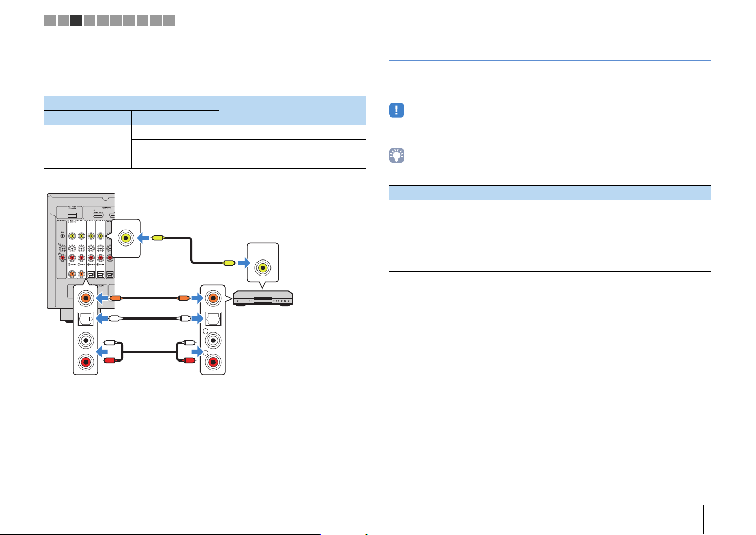The height and width of the screenshot is (535, 756).
Task: Select the enlarged orange coaxial jack on the receiver side
Action: click(85, 298)
